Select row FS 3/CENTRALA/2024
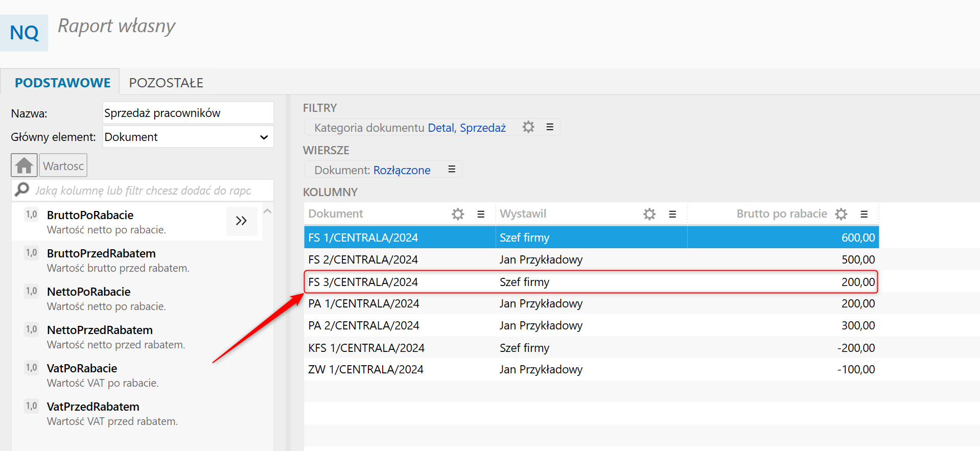Screen dimensions: 980x451 [x=591, y=282]
